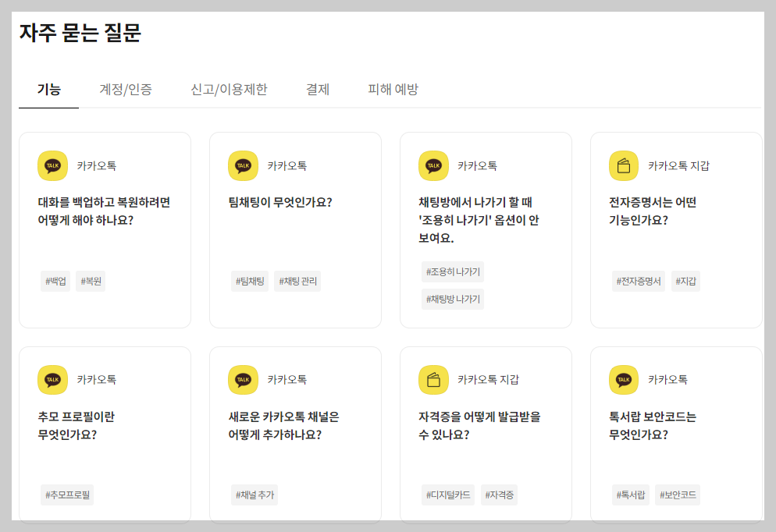Switch to the 계정/인증 tab
Viewport: 776px width, 532px height.
(126, 90)
